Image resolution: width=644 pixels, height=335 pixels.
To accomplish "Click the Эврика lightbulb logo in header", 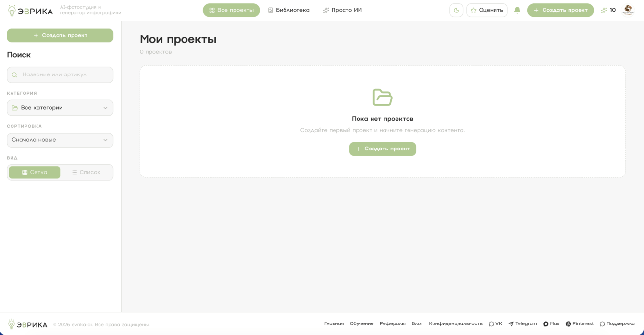I will (30, 11).
